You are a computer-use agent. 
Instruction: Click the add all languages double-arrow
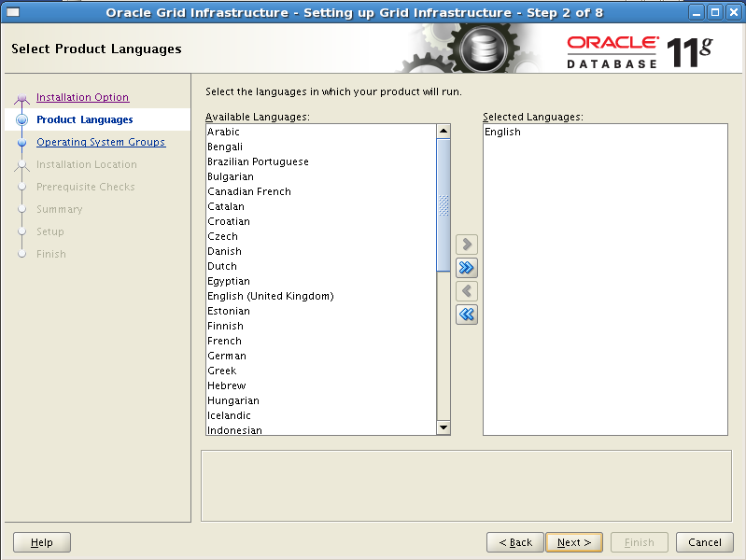click(x=467, y=268)
